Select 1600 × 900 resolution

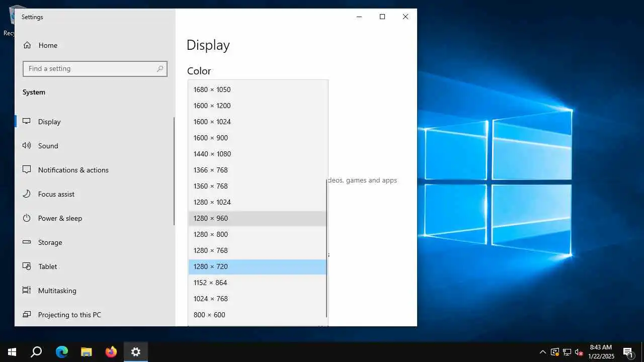click(258, 138)
